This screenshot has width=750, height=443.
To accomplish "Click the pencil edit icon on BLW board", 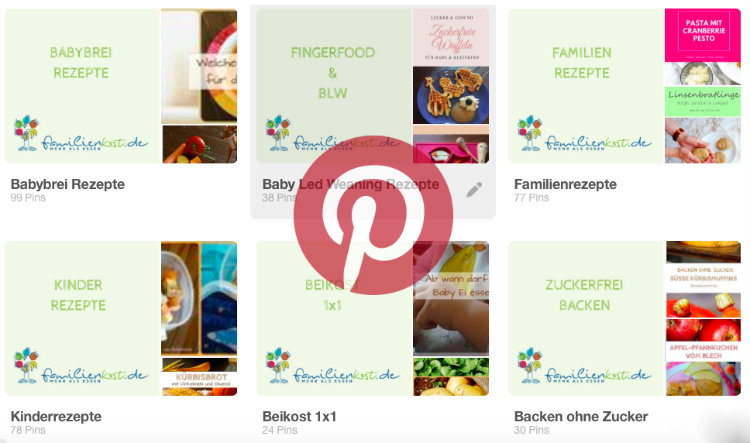I will click(474, 190).
